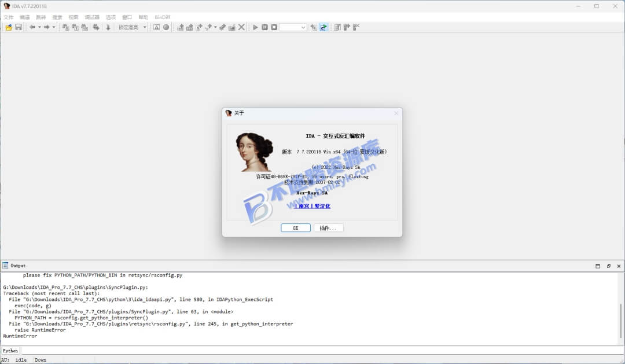Click the third icon after the gray circle
This screenshot has height=364, width=625.
click(199, 27)
